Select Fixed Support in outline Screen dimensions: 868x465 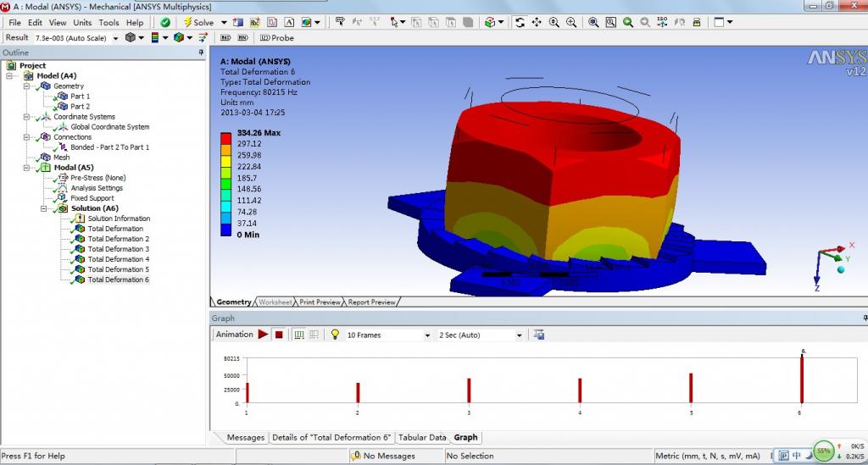pyautogui.click(x=92, y=198)
